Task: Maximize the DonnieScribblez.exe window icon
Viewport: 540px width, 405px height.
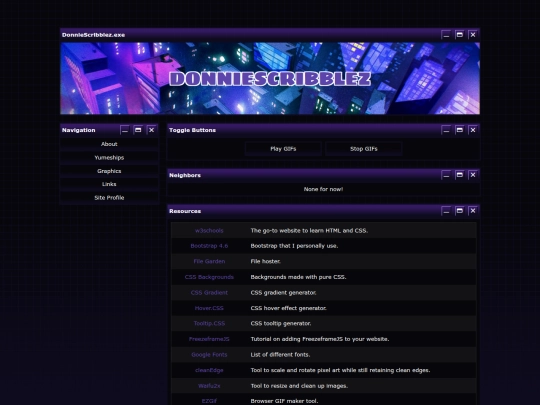Action: pos(459,35)
